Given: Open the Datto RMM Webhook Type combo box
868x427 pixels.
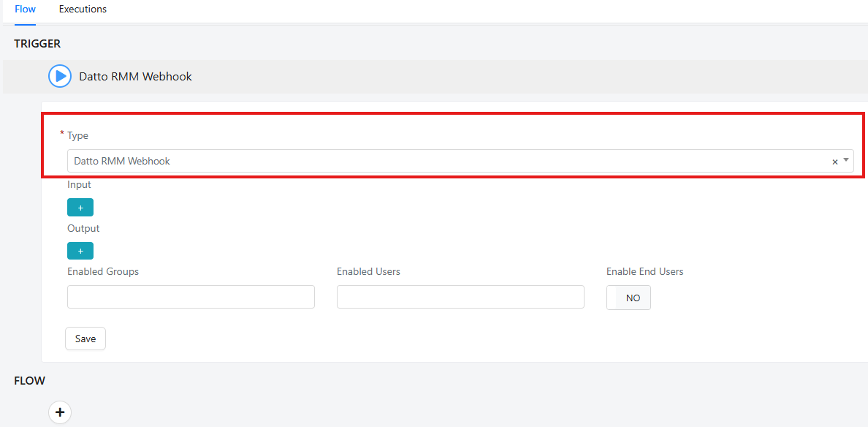Looking at the screenshot, I should click(460, 161).
